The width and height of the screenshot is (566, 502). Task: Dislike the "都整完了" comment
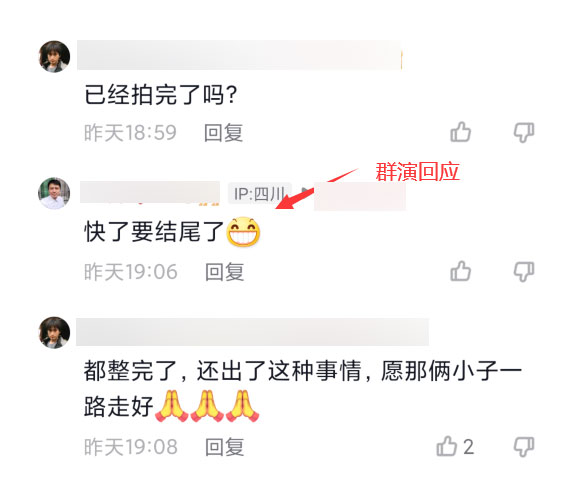point(524,447)
